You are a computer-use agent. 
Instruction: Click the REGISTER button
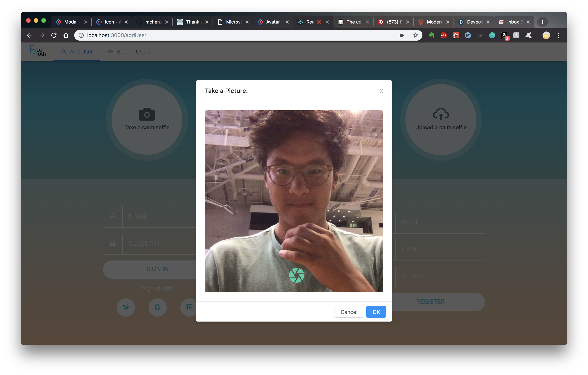tap(430, 301)
